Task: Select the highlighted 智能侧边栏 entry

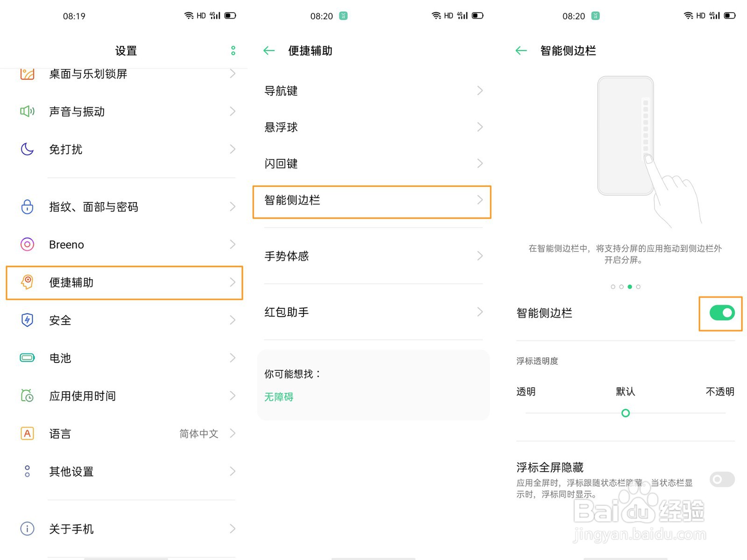Action: click(x=372, y=201)
